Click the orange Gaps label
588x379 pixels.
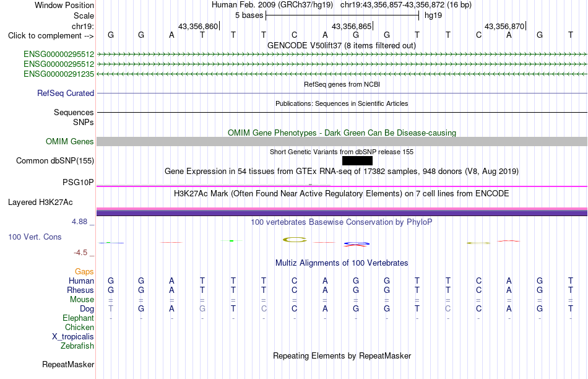click(84, 272)
